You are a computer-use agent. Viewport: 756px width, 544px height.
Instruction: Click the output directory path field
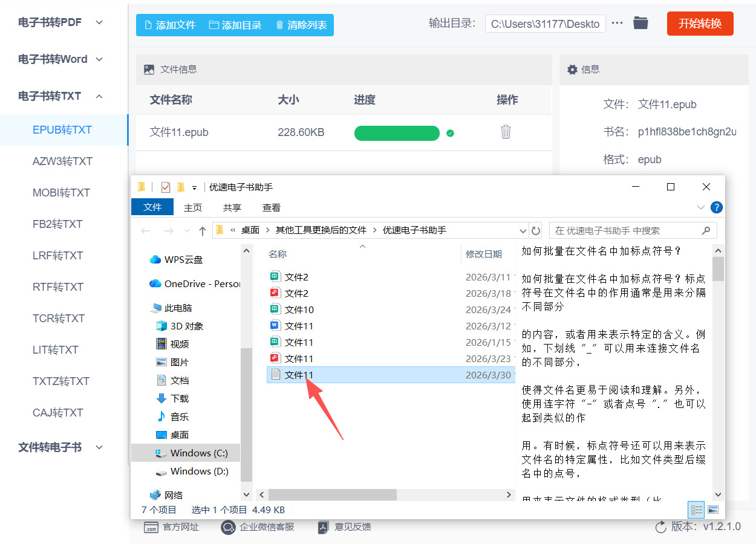pos(546,24)
